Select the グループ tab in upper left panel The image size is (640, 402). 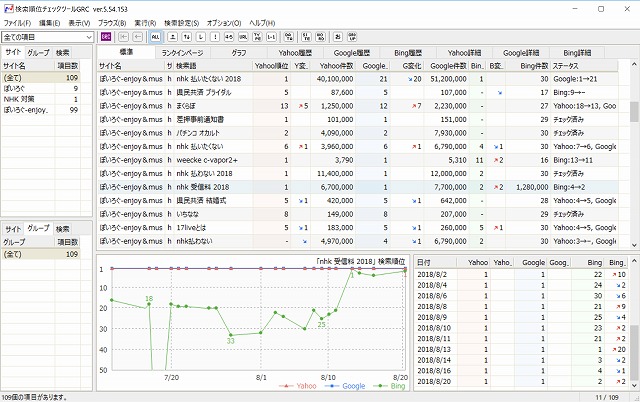[x=38, y=53]
